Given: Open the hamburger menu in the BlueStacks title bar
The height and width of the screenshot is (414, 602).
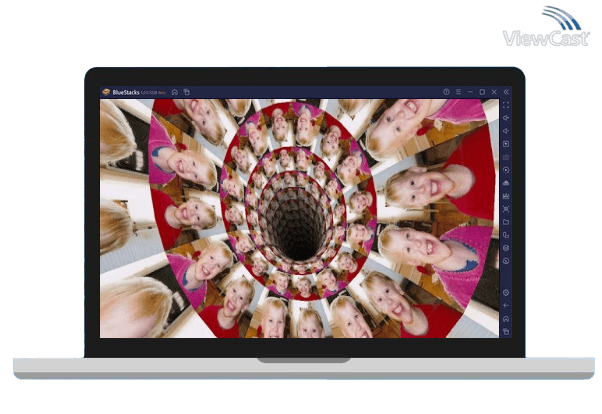Looking at the screenshot, I should (458, 92).
